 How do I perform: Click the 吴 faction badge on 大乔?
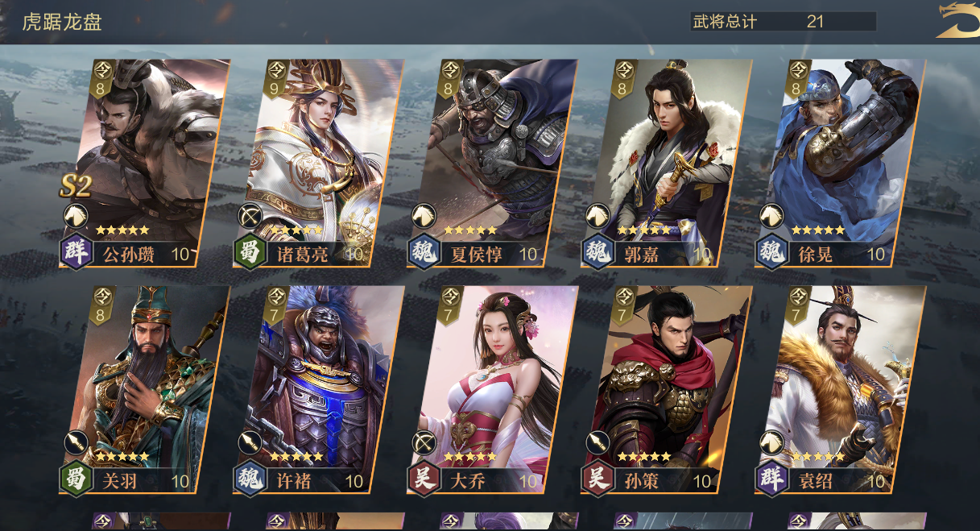click(423, 479)
